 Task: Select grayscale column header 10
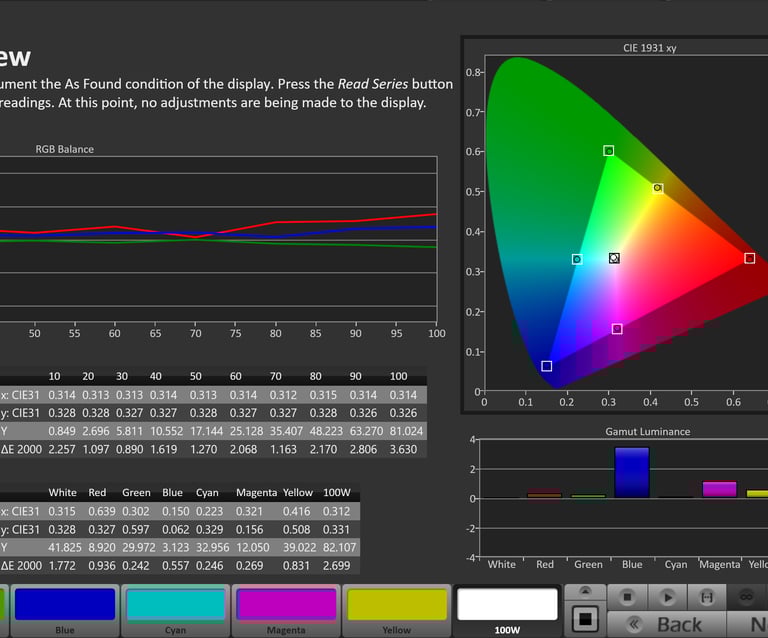54,376
